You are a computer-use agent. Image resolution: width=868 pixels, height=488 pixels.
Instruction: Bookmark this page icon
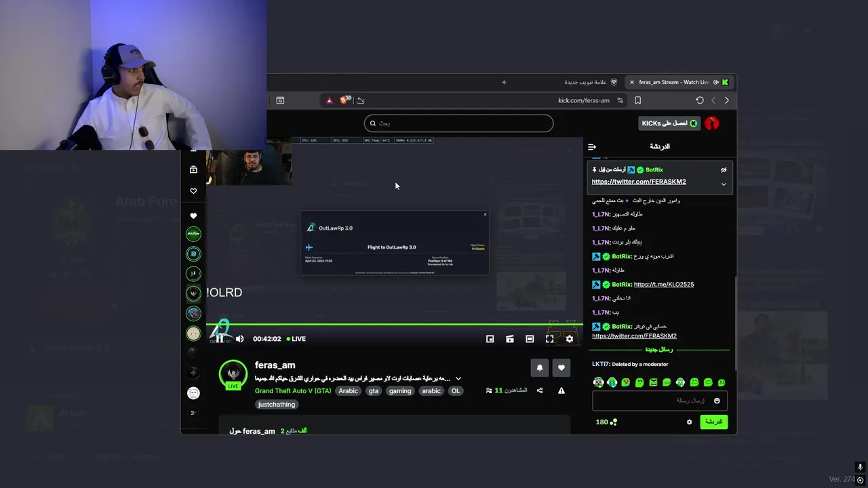click(638, 100)
